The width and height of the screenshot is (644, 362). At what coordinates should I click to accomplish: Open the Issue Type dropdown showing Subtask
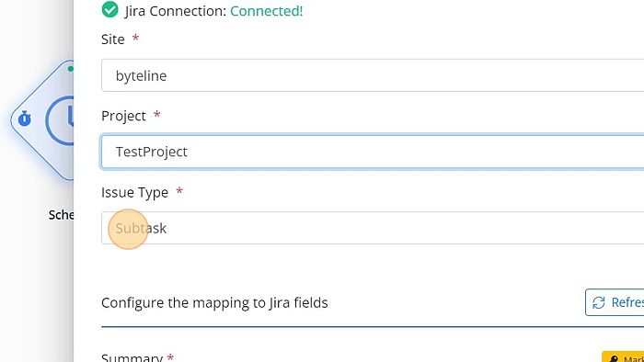(373, 228)
